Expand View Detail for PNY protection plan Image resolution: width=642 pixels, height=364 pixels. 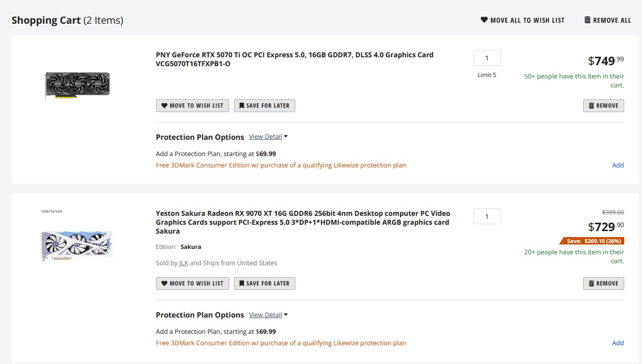pos(268,137)
